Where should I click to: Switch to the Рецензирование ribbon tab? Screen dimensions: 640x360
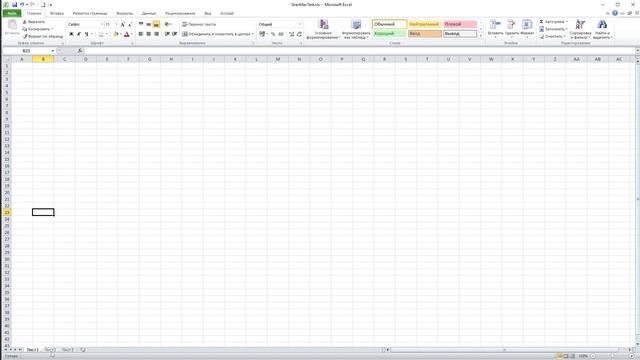180,13
